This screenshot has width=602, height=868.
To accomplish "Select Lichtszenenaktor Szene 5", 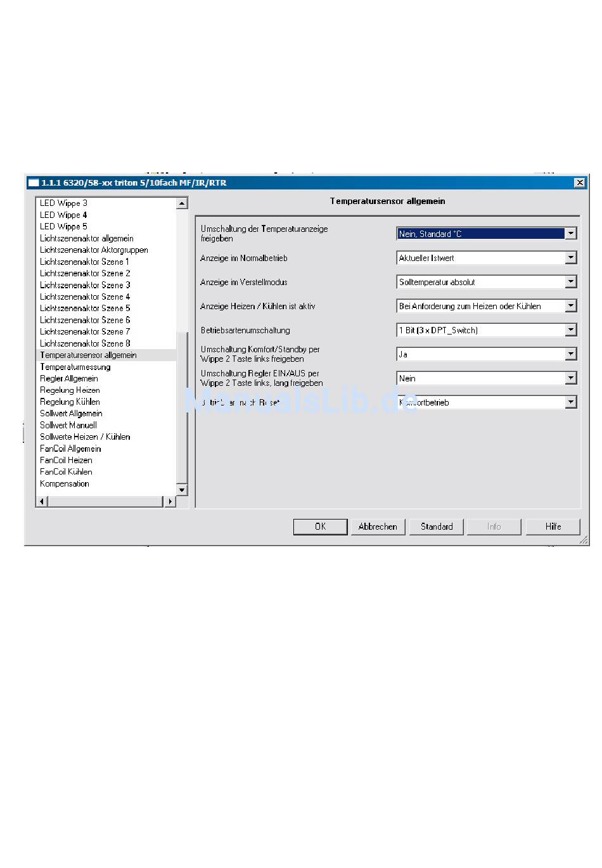I will (x=85, y=308).
